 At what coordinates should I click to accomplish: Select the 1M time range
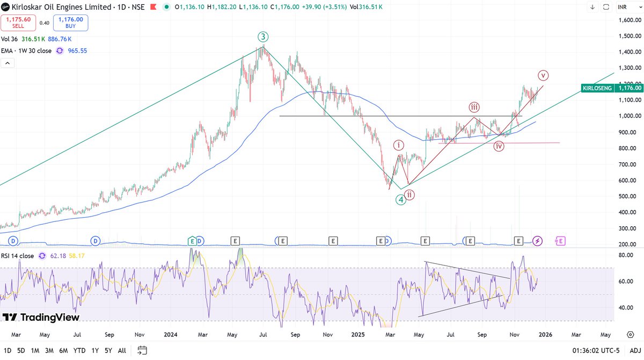click(35, 350)
